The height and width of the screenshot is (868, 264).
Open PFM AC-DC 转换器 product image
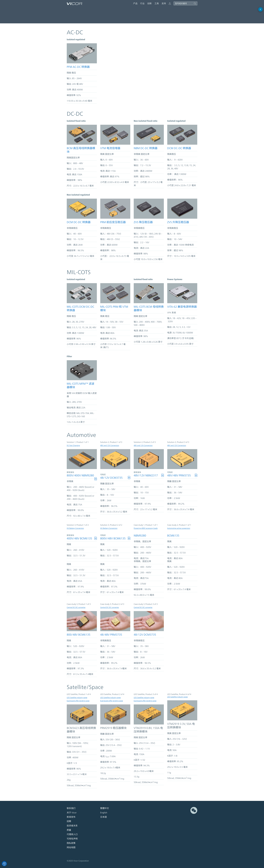[82, 53]
